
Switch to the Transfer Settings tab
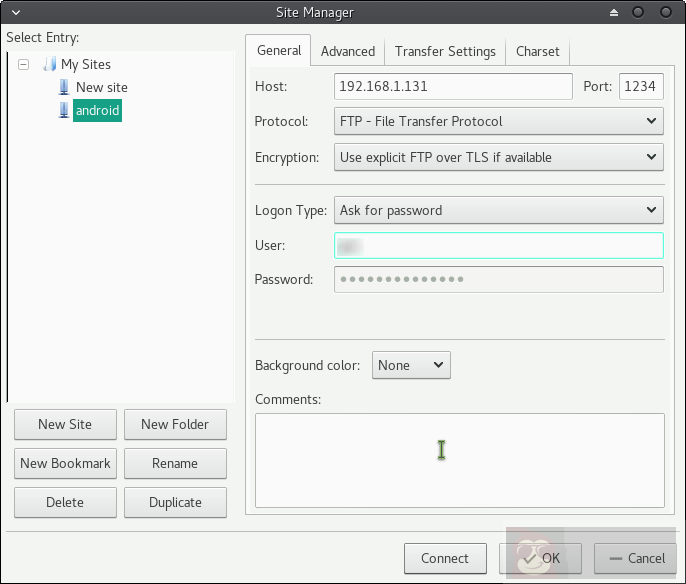(x=445, y=51)
